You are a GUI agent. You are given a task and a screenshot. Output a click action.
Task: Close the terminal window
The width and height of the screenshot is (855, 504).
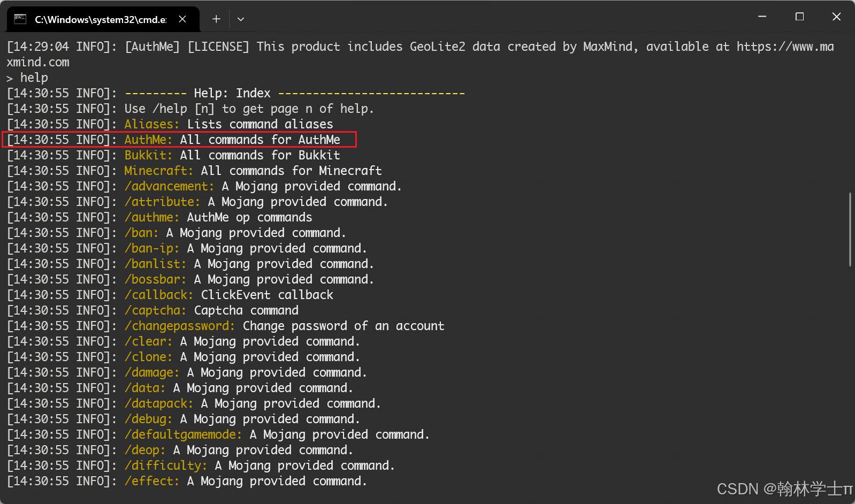pyautogui.click(x=836, y=17)
